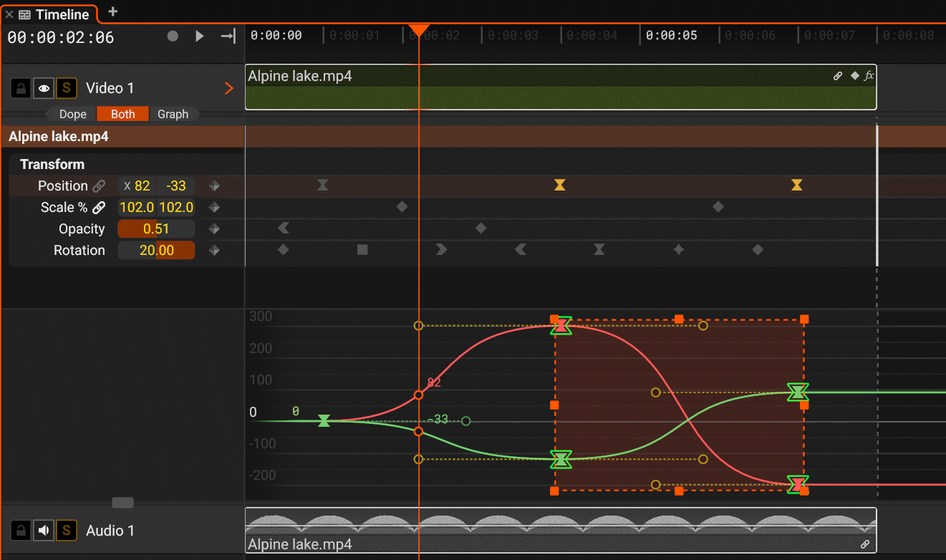Solo the Video 1 track
Viewport: 946px width, 560px height.
click(x=67, y=88)
